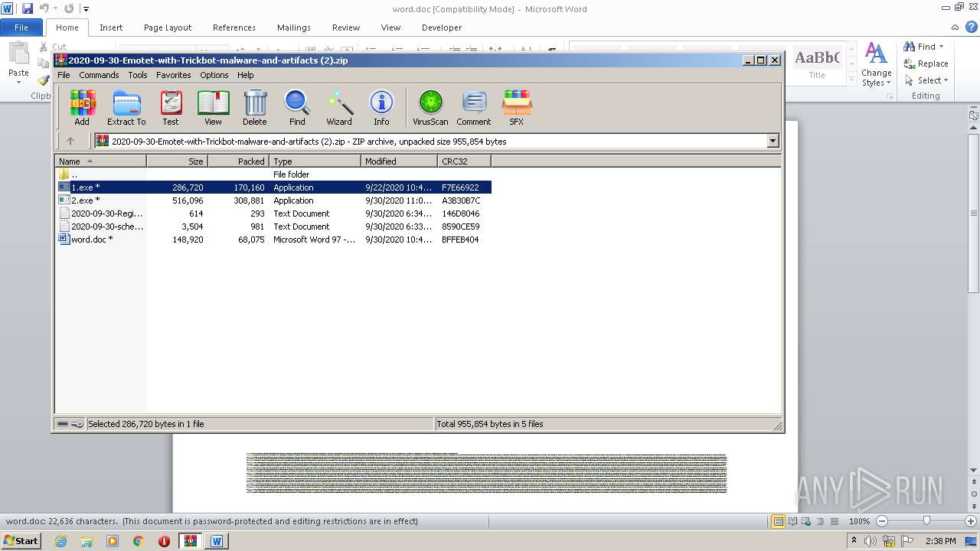Screen dimensions: 980x551
Task: Open WinRAR Options menu
Action: [x=214, y=75]
